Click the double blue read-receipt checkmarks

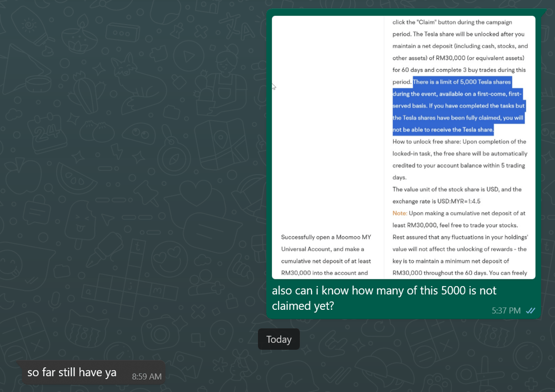[x=530, y=311]
